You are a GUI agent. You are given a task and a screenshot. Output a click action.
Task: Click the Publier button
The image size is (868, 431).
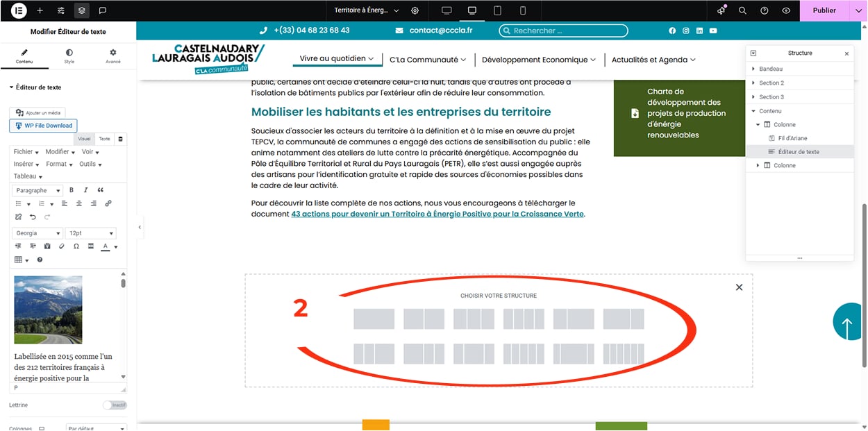pyautogui.click(x=824, y=10)
